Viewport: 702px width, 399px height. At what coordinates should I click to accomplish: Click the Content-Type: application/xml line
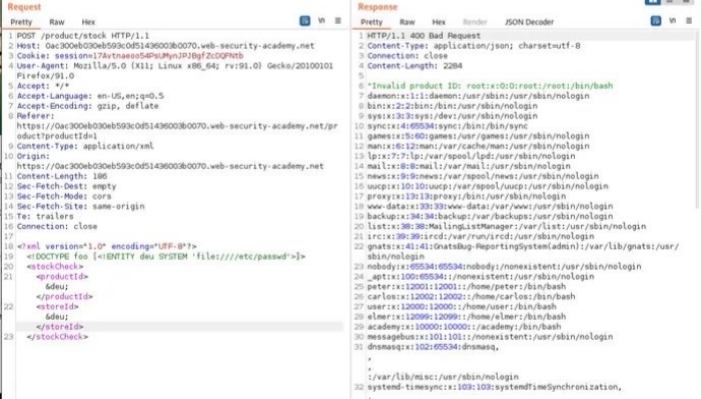click(85, 146)
